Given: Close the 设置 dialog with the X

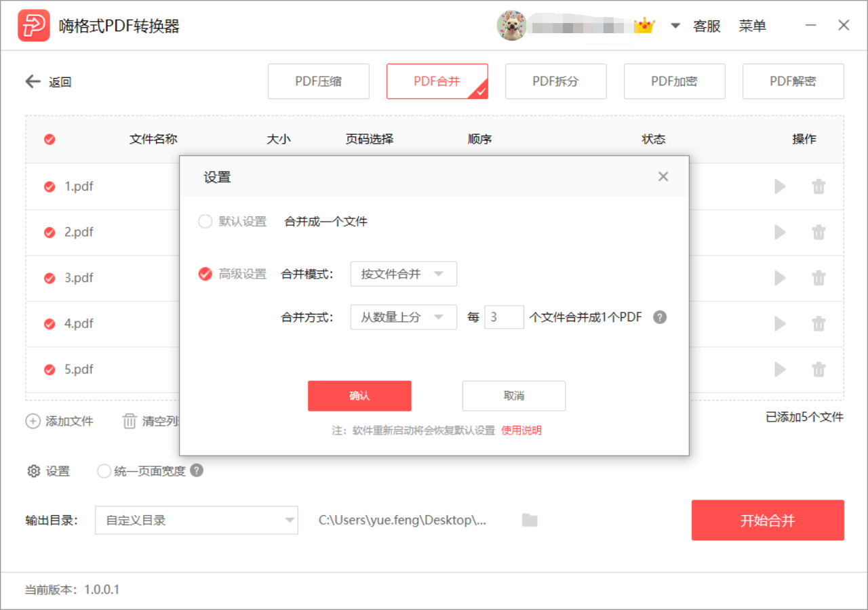Looking at the screenshot, I should pos(663,177).
